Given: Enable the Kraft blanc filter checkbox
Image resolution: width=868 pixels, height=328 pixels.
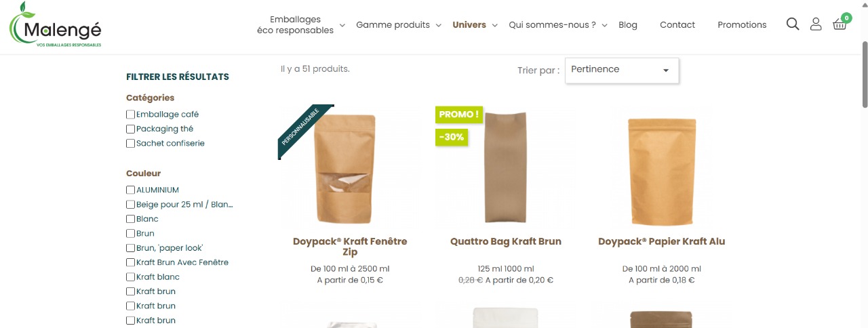Looking at the screenshot, I should [x=130, y=276].
